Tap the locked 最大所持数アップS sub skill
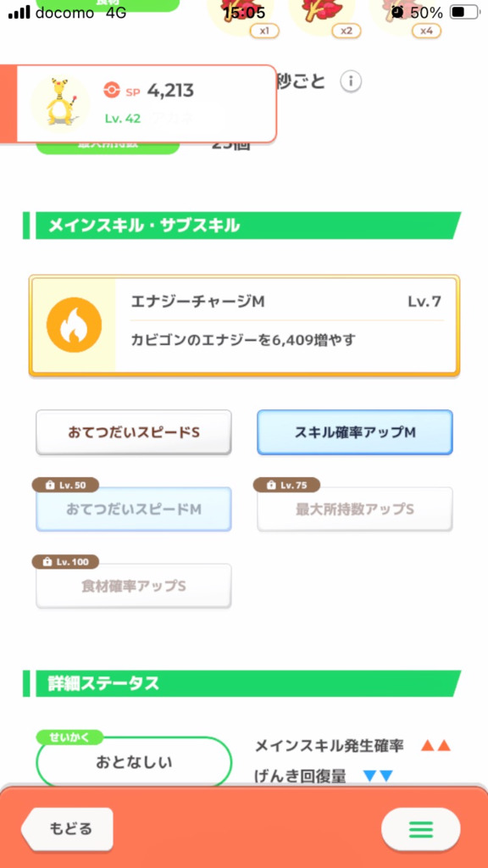 click(355, 509)
